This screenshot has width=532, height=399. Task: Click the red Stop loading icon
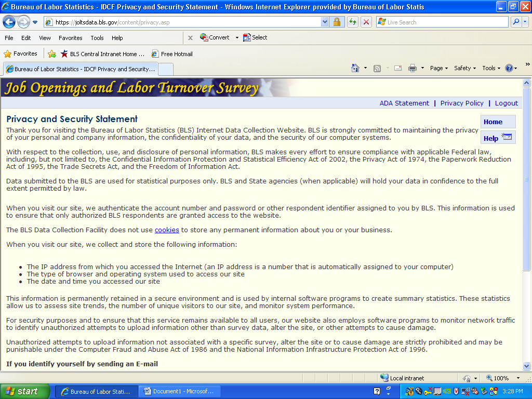(366, 22)
